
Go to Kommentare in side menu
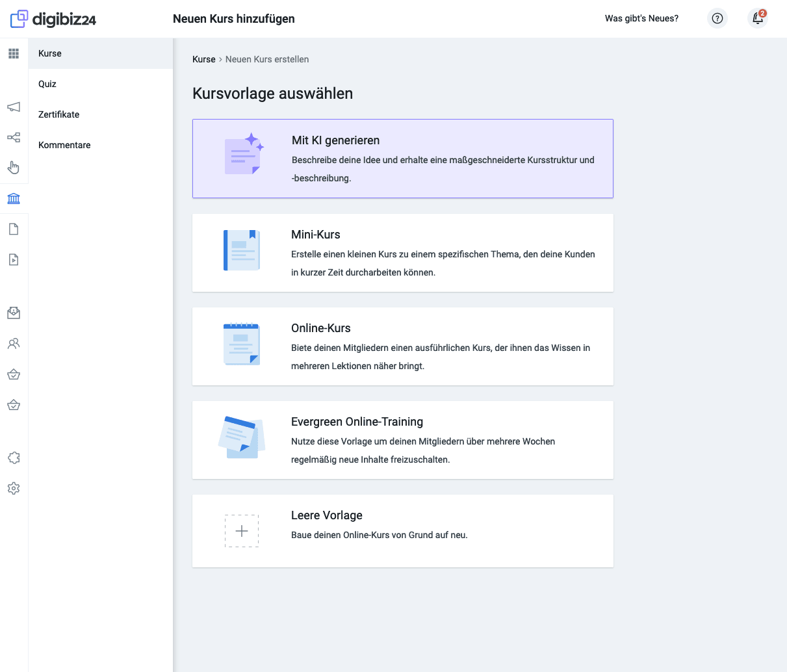[x=64, y=145]
